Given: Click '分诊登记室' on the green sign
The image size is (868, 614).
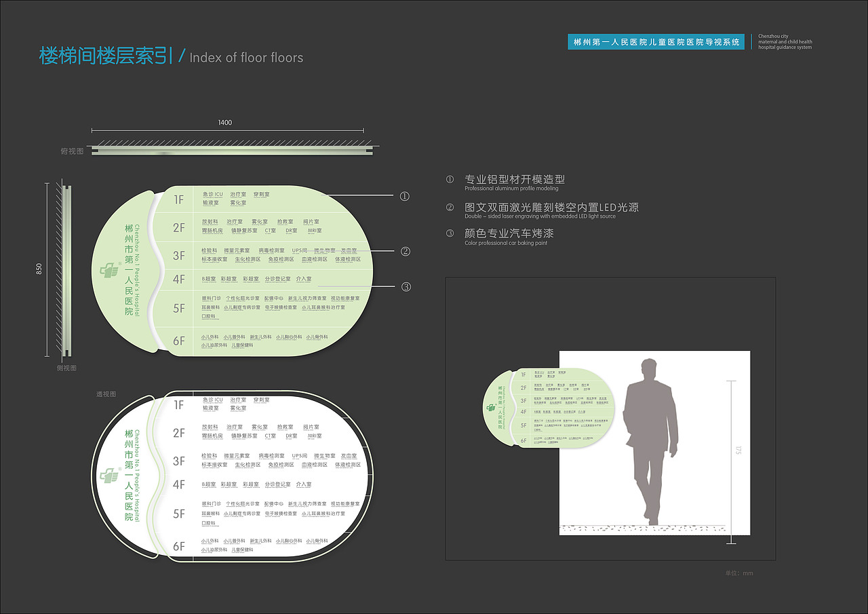Looking at the screenshot, I should 277,279.
